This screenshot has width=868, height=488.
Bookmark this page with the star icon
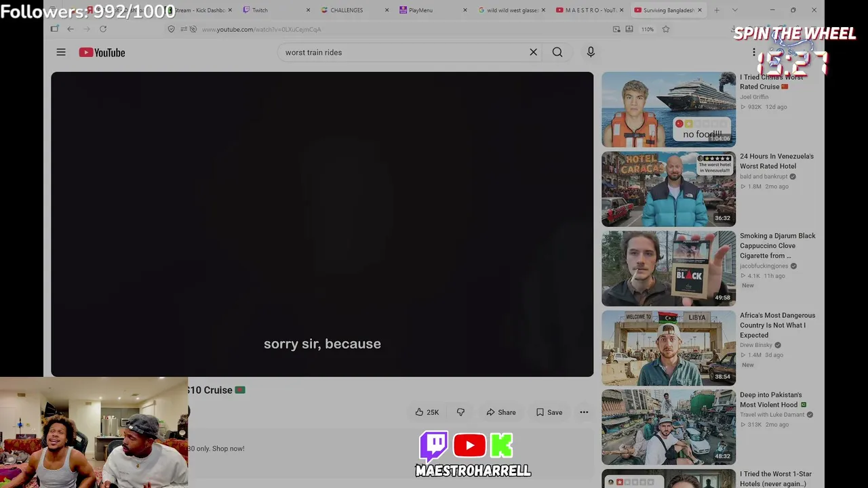pos(666,29)
